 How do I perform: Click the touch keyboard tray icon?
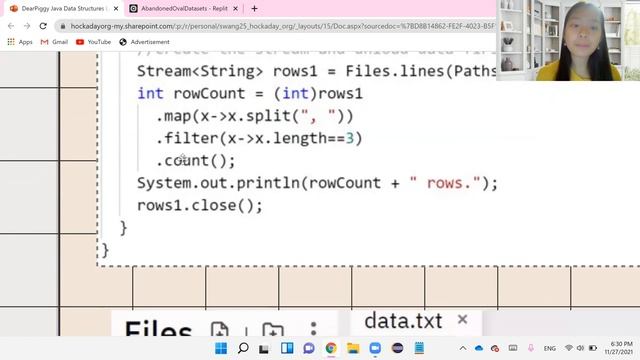click(x=513, y=348)
